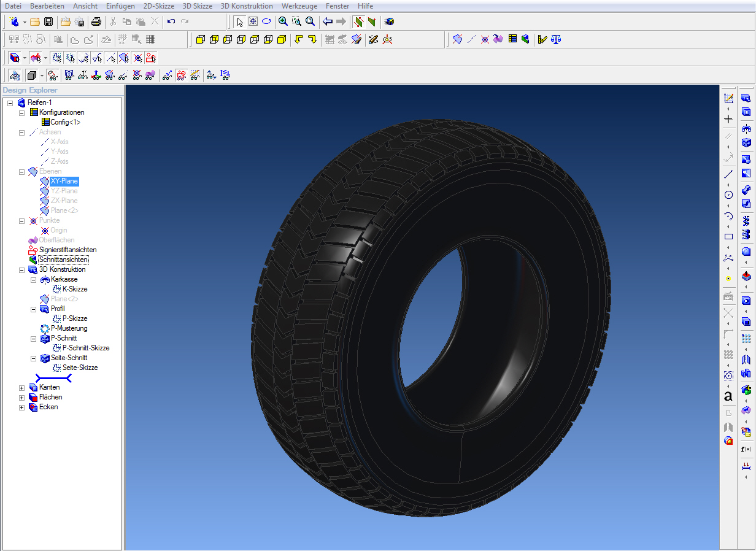Viewport: 756px width, 551px height.
Task: Go to previous view with left arrow
Action: pos(328,21)
